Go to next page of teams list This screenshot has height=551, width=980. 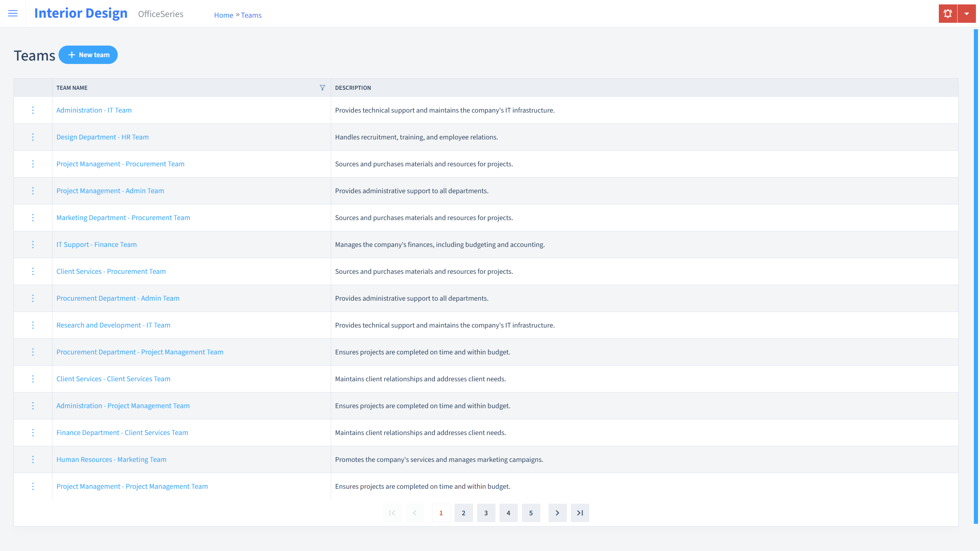point(557,513)
